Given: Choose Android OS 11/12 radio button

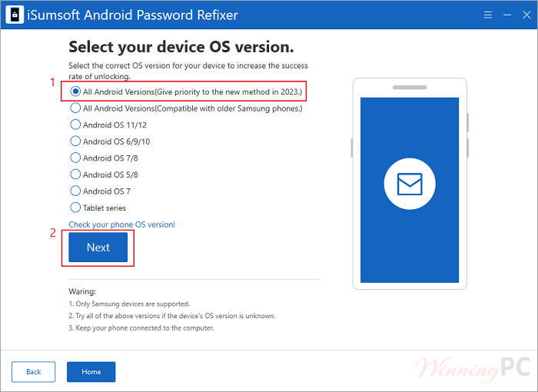Looking at the screenshot, I should pyautogui.click(x=75, y=125).
